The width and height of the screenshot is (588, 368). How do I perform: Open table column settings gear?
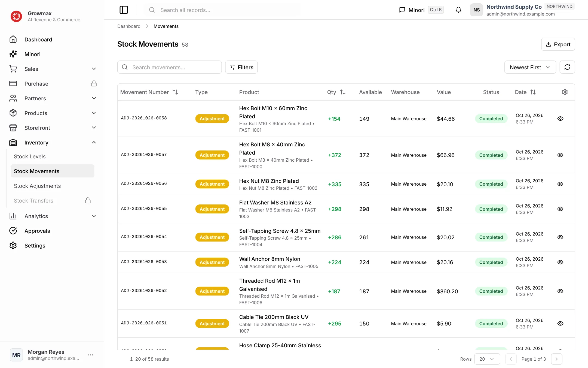click(x=565, y=92)
